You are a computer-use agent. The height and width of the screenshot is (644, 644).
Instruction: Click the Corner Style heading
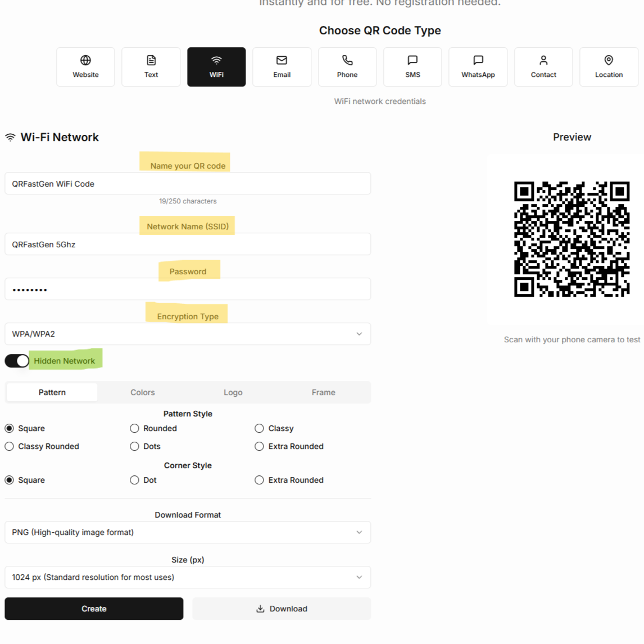tap(188, 465)
